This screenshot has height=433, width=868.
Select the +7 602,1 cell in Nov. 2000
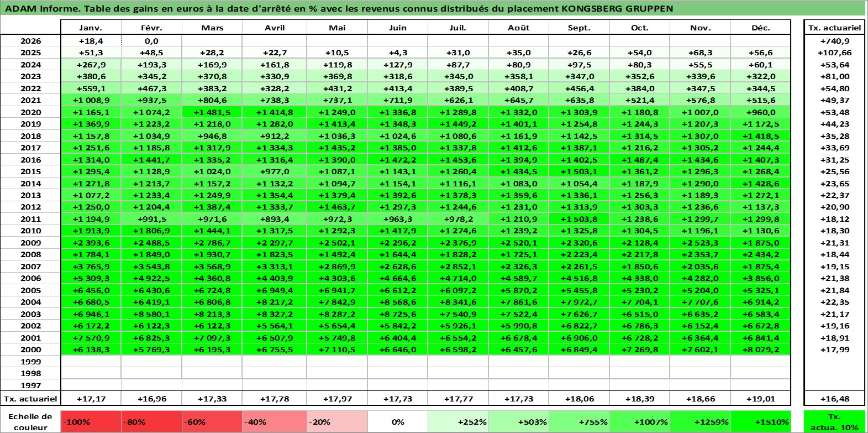[700, 349]
